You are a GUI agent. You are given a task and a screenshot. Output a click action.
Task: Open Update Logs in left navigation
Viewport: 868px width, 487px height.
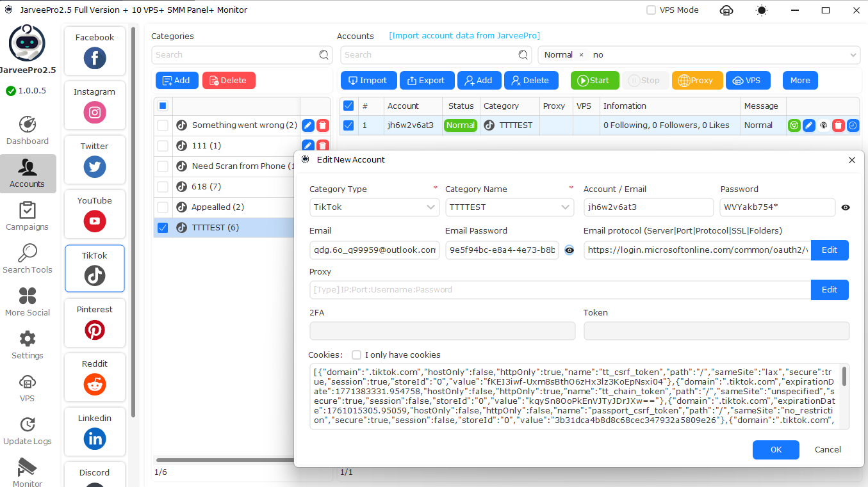click(x=28, y=430)
